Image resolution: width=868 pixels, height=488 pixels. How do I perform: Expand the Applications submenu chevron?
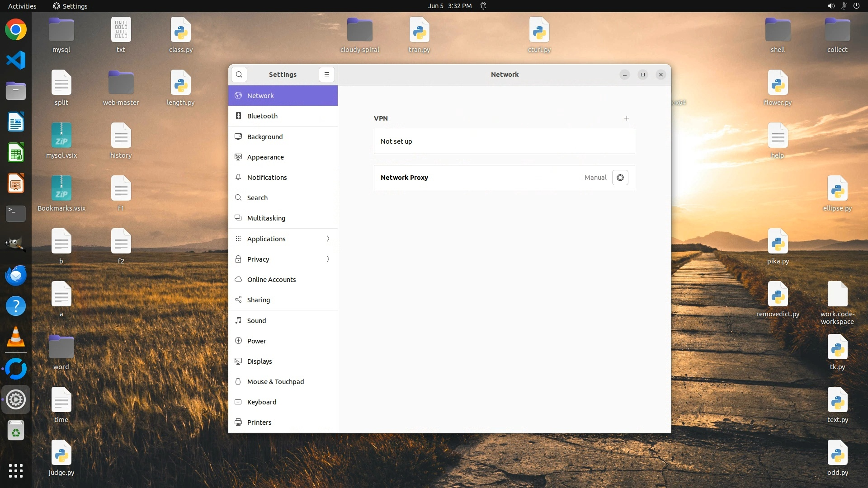pos(328,239)
